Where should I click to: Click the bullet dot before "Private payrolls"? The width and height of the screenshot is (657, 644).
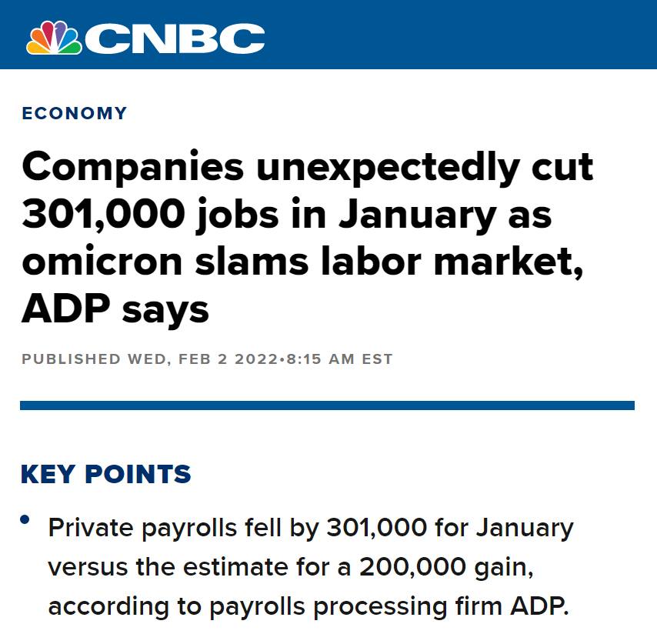(25, 521)
